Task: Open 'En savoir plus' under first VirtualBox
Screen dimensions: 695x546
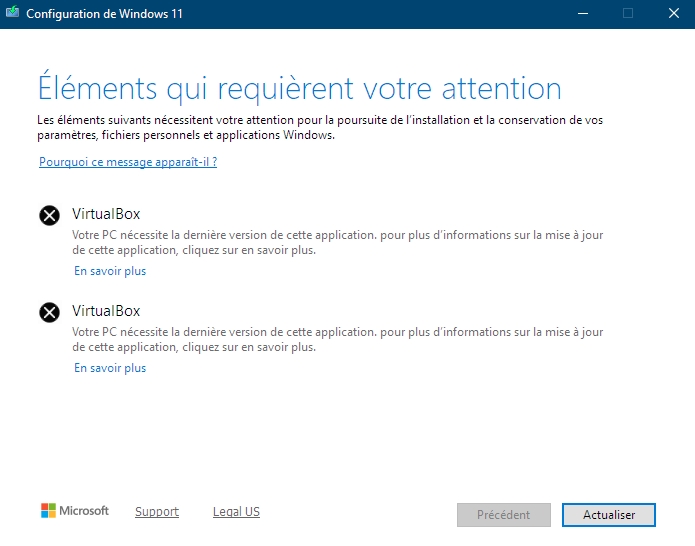Action: [x=110, y=271]
